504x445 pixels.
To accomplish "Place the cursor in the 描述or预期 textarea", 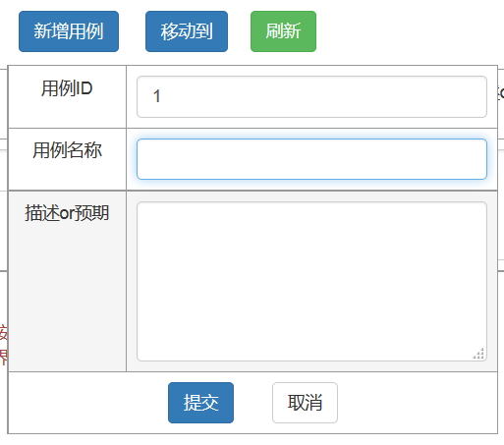I will [311, 281].
